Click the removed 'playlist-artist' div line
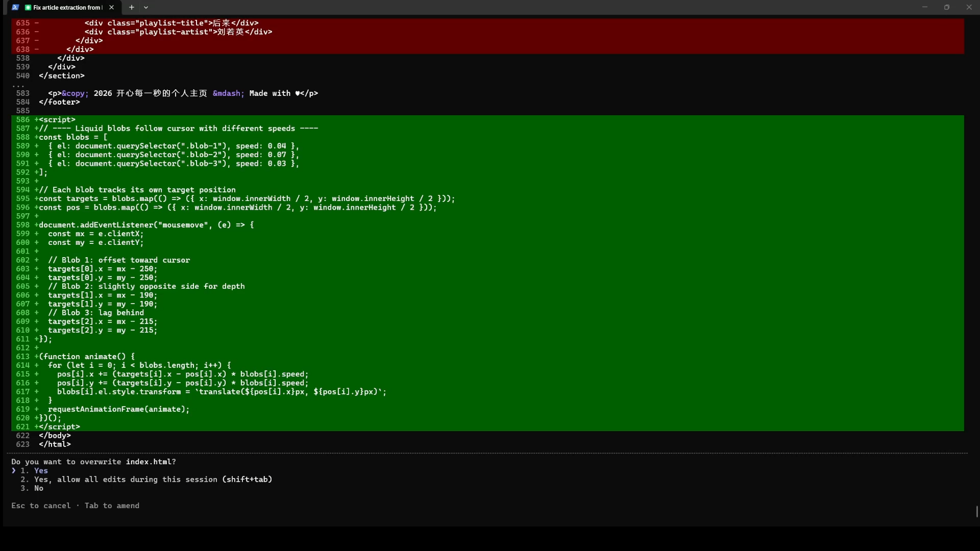980x551 pixels. pos(179,32)
